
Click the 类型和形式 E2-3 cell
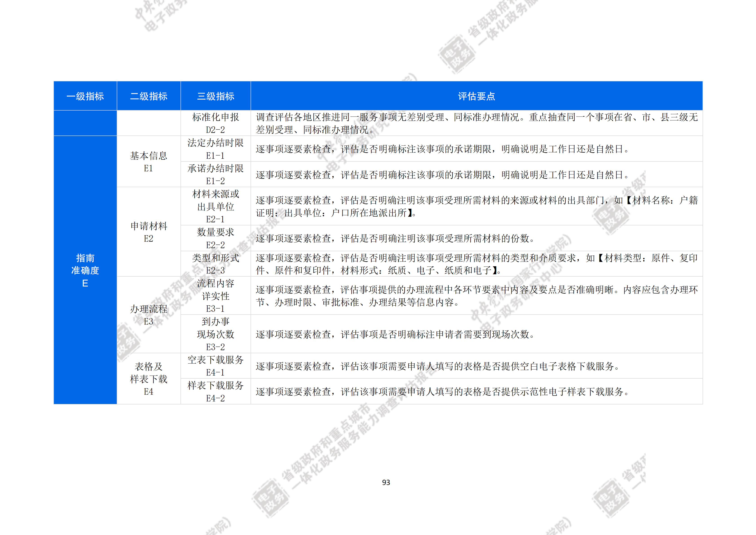pos(216,264)
